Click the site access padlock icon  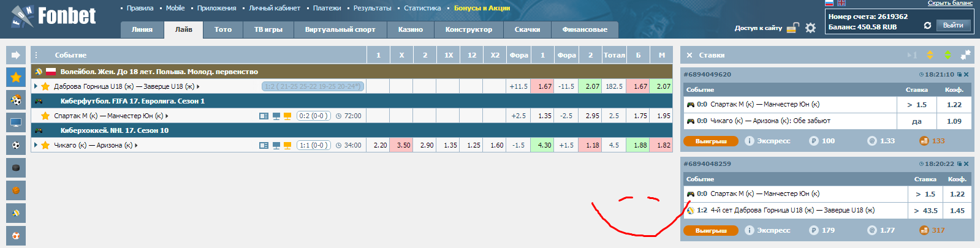pos(793,28)
